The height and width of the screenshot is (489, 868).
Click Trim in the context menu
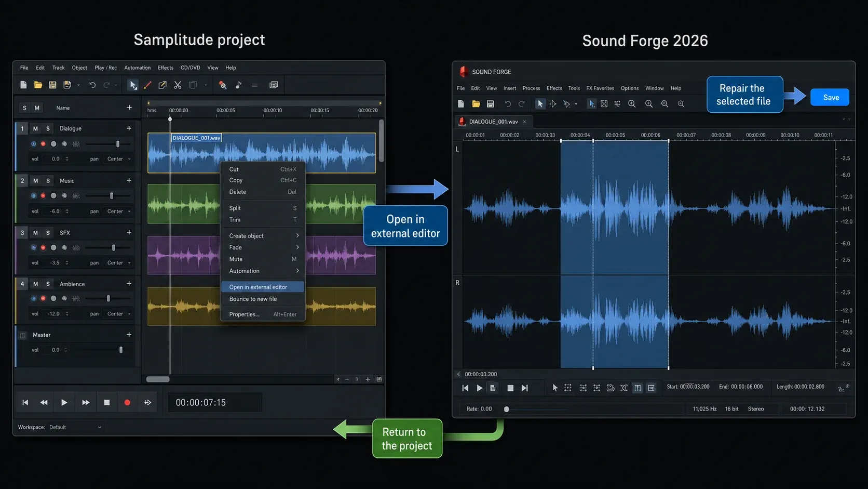pos(263,220)
